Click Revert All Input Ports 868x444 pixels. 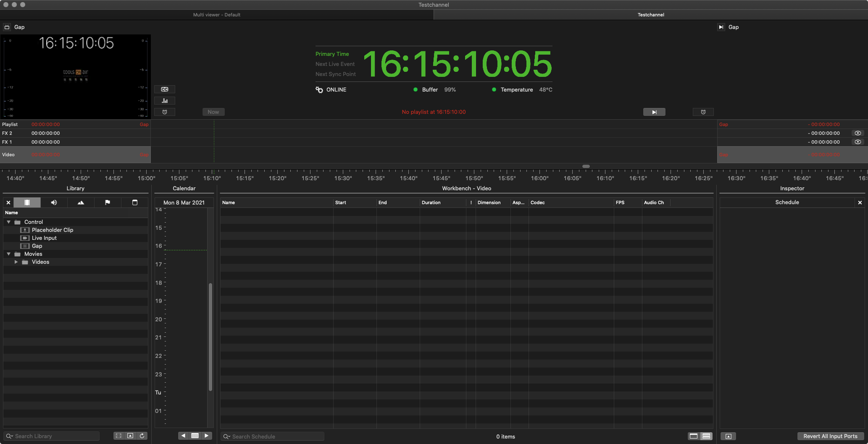(x=830, y=436)
